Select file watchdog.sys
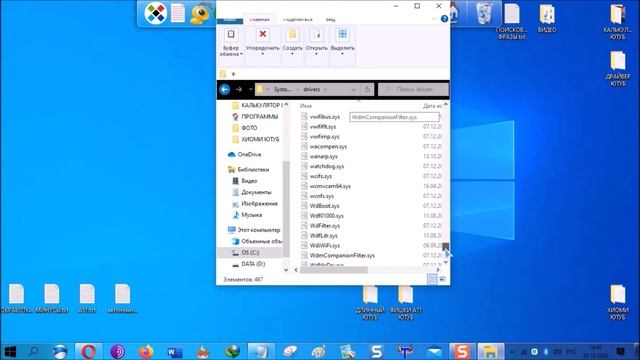Image resolution: width=640 pixels, height=360 pixels. [x=327, y=167]
